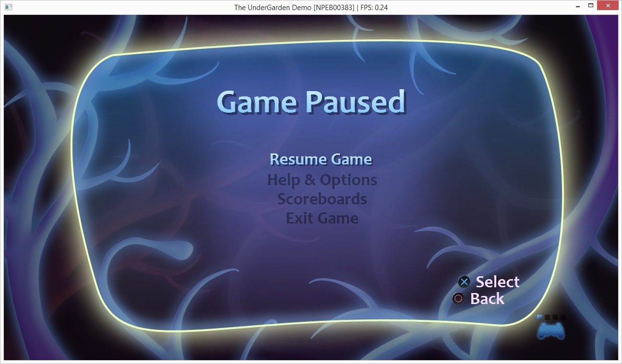Click the circle button icon beside Back
Image resolution: width=622 pixels, height=364 pixels.
[458, 299]
